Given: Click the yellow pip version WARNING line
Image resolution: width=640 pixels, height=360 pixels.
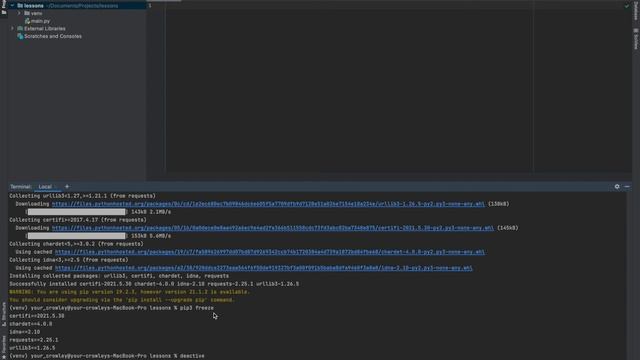Looking at the screenshot, I should tap(129, 292).
